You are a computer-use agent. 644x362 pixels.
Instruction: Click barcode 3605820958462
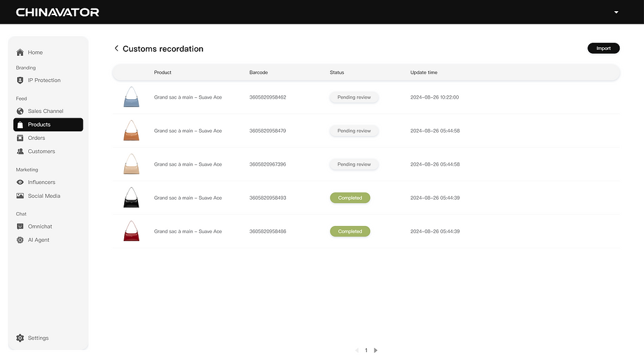pos(268,97)
